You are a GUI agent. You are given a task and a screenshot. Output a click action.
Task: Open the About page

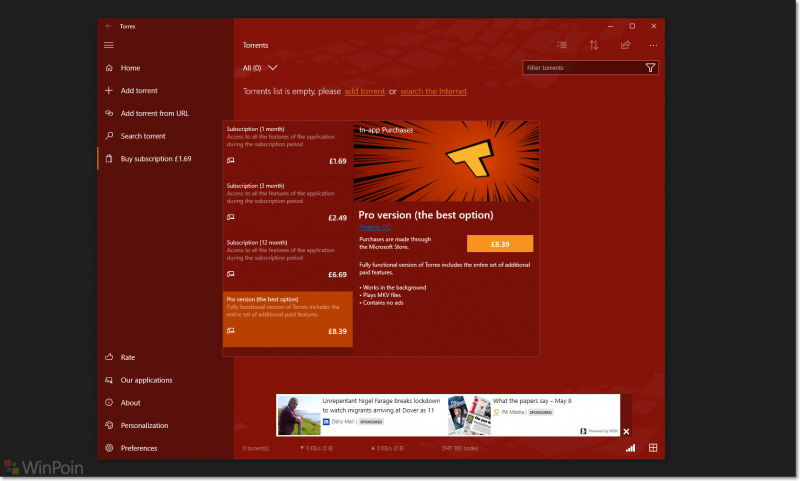(x=165, y=402)
